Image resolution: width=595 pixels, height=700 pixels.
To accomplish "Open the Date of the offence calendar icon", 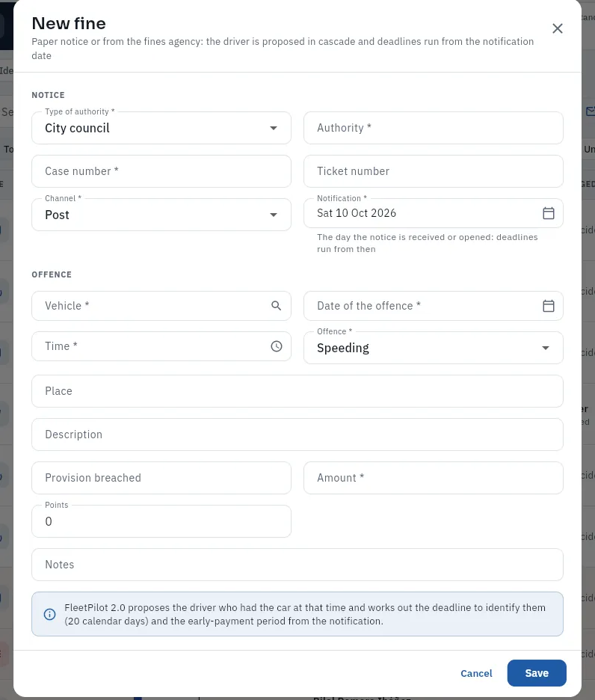I will (548, 306).
